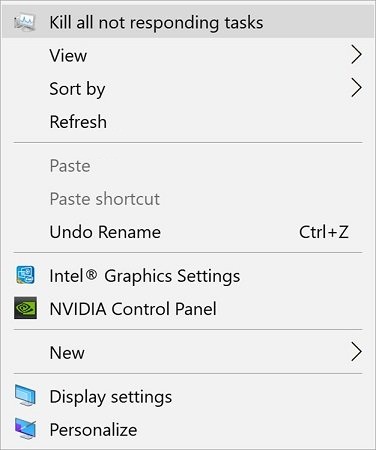Select Kill all not responding tasks

188,22
